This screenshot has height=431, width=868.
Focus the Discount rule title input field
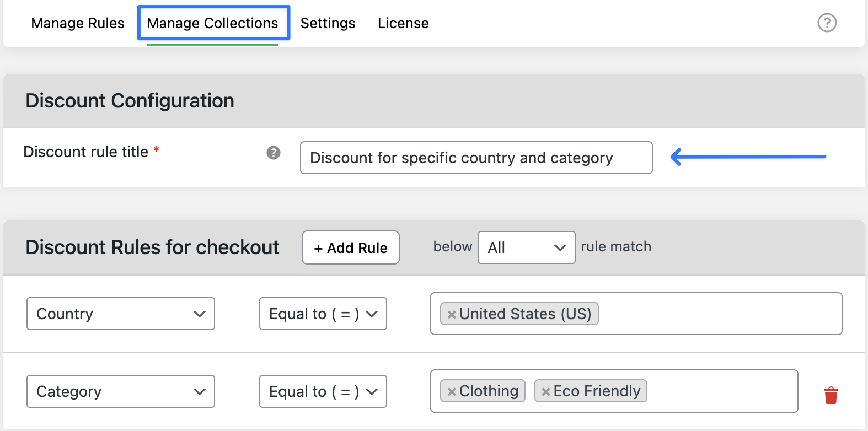[476, 158]
